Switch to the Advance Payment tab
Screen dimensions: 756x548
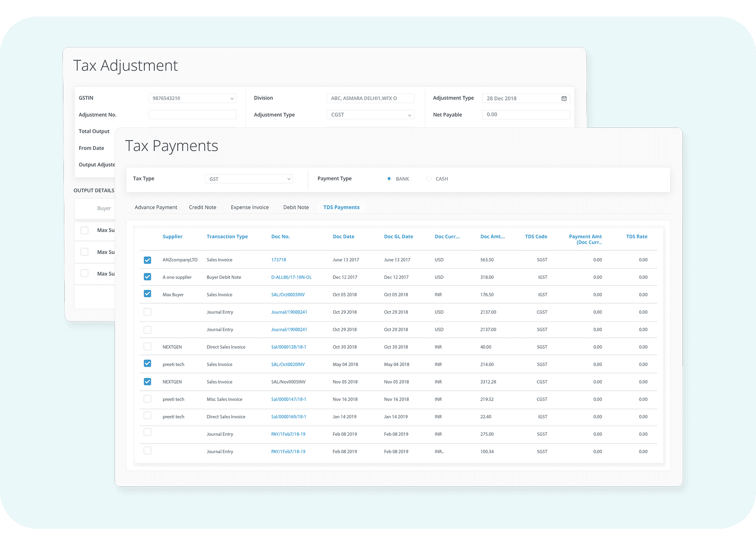pos(155,208)
